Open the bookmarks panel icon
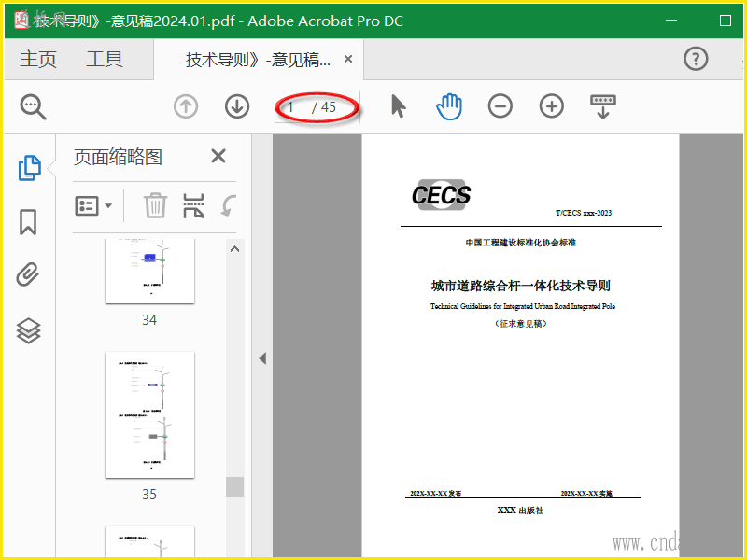 28,222
